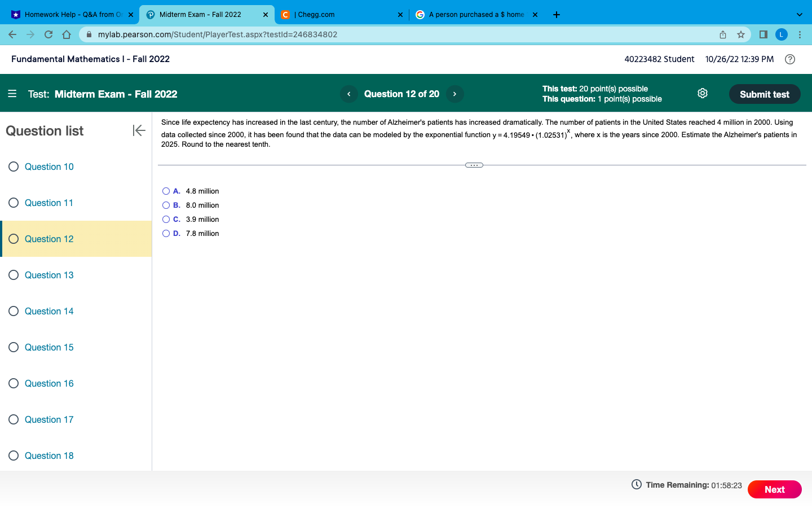Expand the question divider ellipsis
Viewport: 812px width, 508px height.
point(474,165)
